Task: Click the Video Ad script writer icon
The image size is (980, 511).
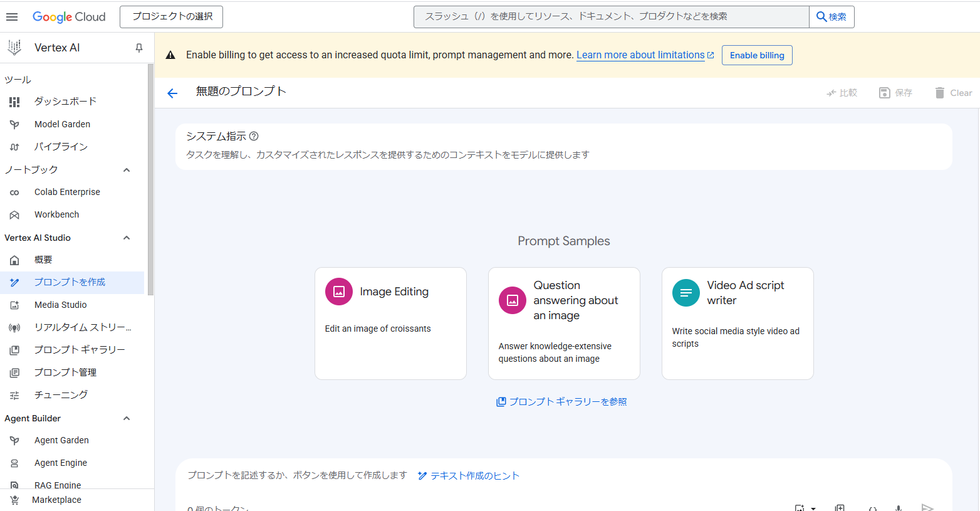Action: tap(685, 293)
